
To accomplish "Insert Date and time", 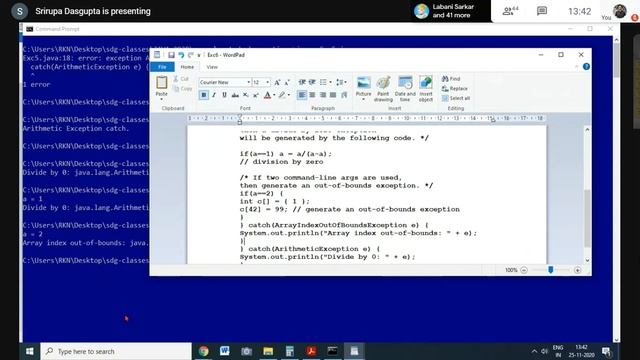I will click(x=405, y=89).
